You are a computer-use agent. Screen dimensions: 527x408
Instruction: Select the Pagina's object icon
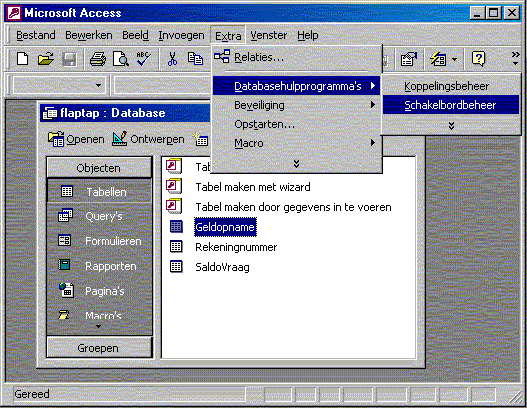click(66, 290)
